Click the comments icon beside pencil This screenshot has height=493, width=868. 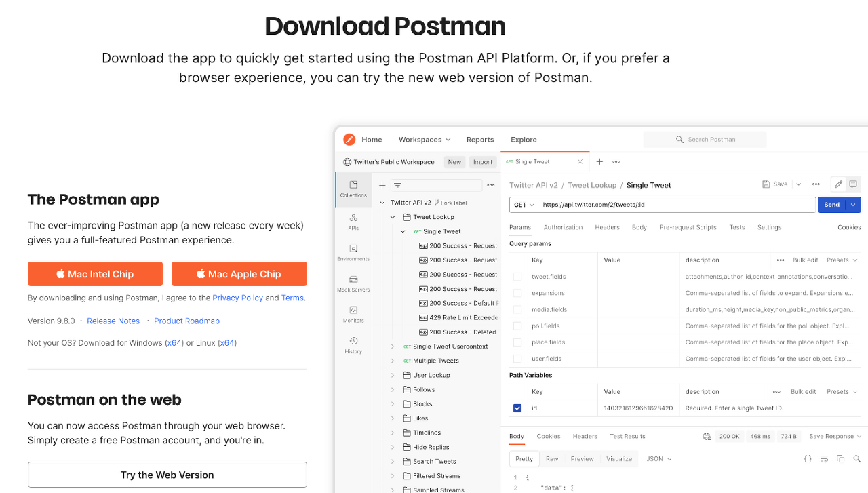[x=853, y=184]
